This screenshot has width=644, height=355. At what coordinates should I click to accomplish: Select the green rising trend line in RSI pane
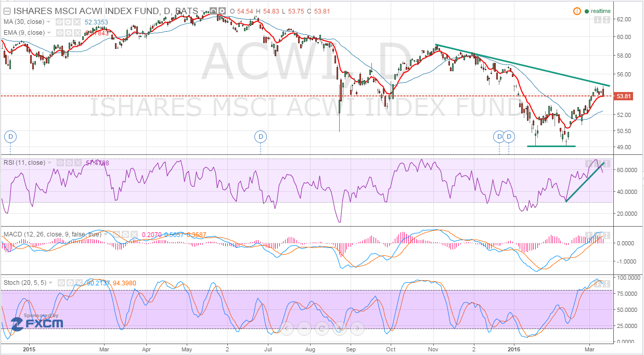[x=585, y=182]
